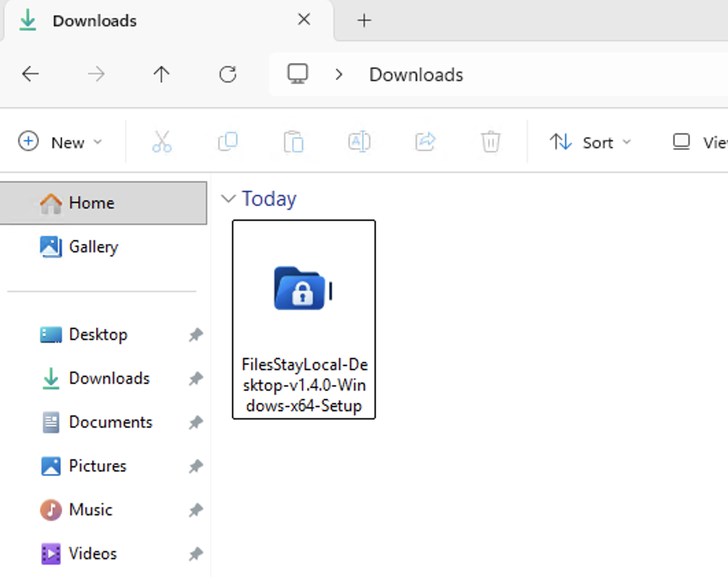Click the Paste clipboard icon
Image resolution: width=728 pixels, height=577 pixels.
pyautogui.click(x=294, y=142)
